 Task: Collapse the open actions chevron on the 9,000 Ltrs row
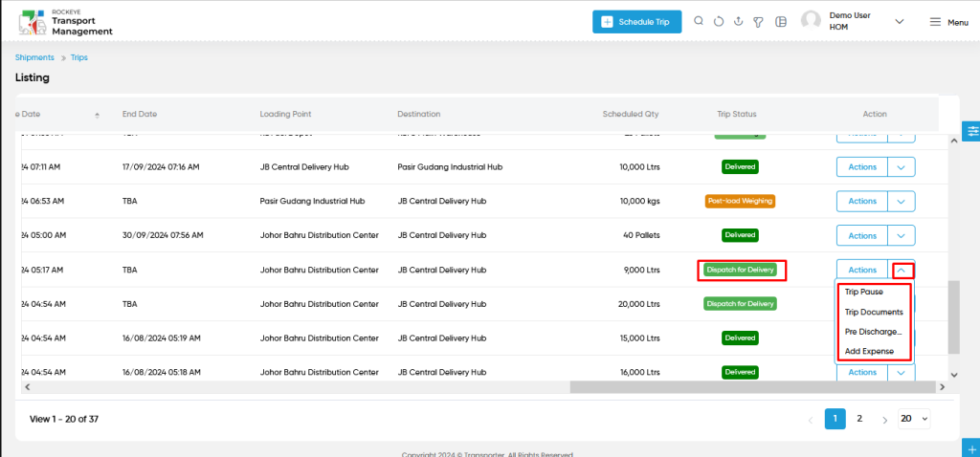[902, 271]
